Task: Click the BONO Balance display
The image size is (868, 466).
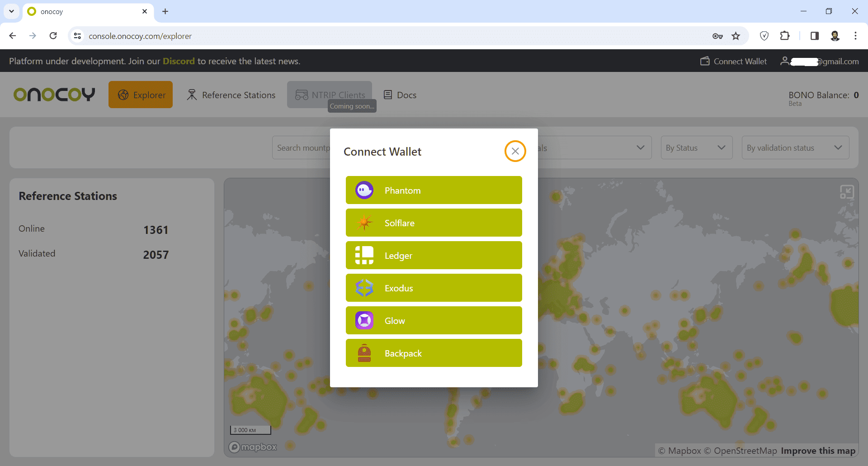Action: click(x=823, y=95)
